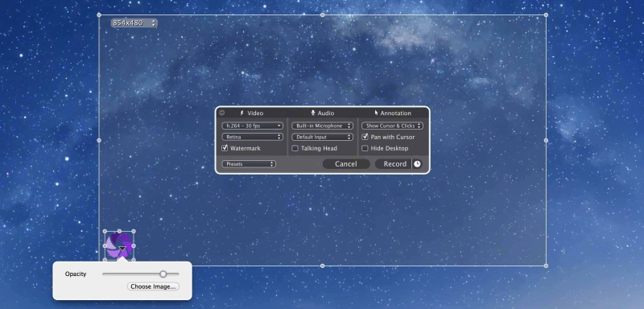Click the Cancel button
The height and width of the screenshot is (309, 644).
click(x=346, y=163)
